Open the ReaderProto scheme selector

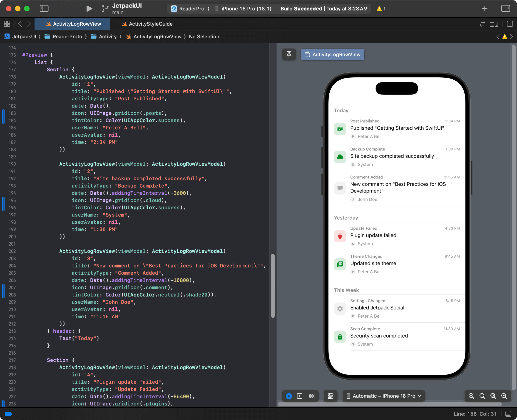coord(190,8)
